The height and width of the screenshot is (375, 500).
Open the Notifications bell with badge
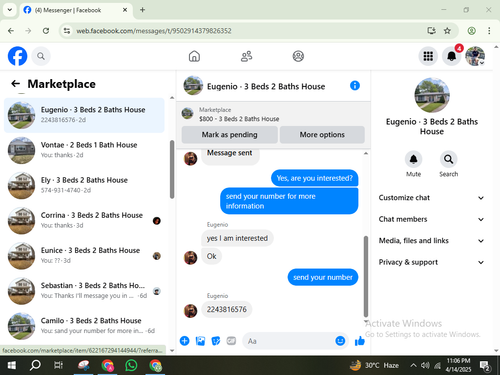(451, 56)
